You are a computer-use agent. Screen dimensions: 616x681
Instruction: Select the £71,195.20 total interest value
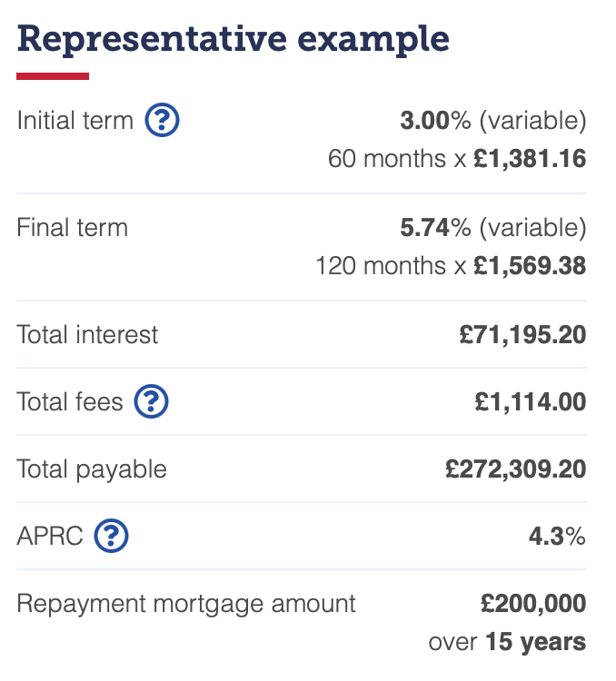(x=523, y=335)
